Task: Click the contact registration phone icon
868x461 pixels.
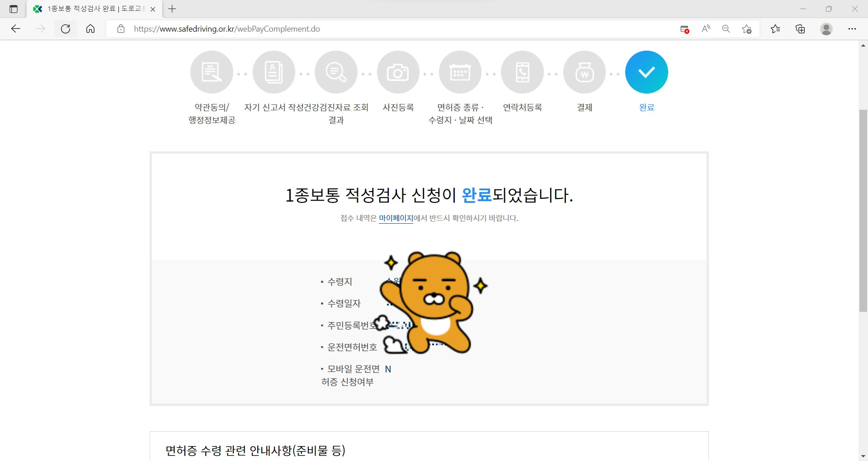Action: 523,72
